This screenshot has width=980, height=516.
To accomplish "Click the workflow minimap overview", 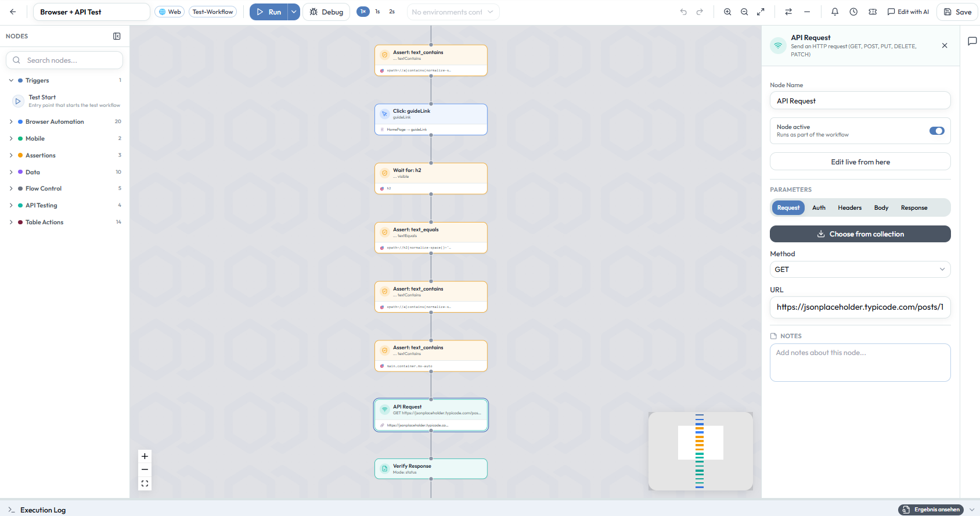I will [701, 451].
